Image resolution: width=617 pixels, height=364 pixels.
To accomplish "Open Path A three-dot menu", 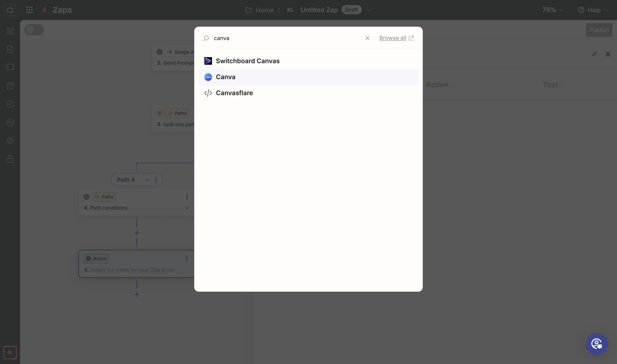I will tap(156, 180).
